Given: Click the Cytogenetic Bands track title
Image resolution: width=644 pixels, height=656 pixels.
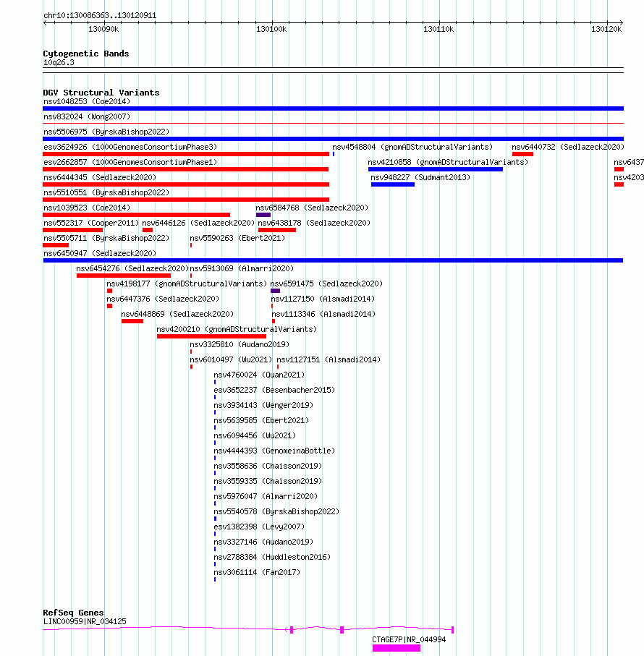Looking at the screenshot, I should tap(86, 54).
